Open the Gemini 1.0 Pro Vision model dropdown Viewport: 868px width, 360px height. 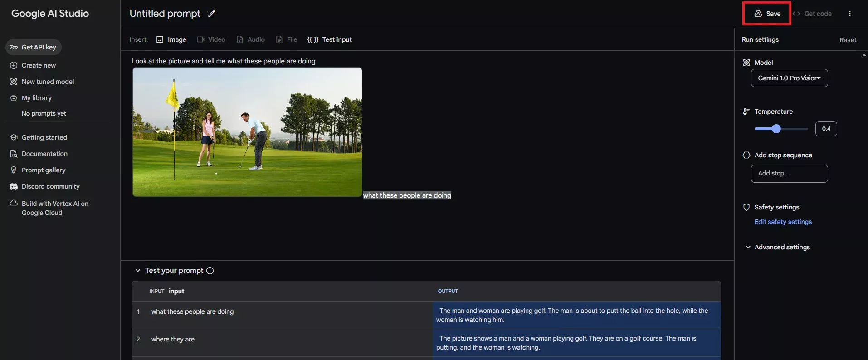pyautogui.click(x=789, y=78)
